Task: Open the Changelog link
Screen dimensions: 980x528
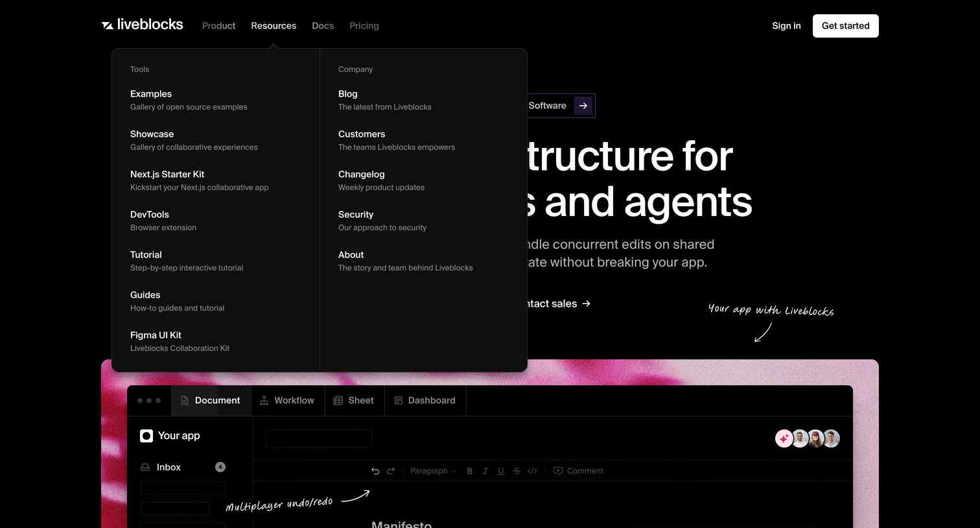Action: pos(381,180)
